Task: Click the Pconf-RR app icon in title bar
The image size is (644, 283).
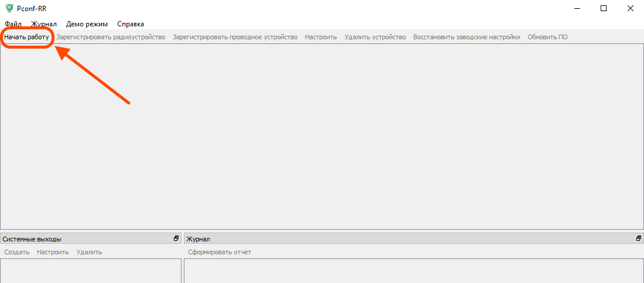Action: (x=9, y=8)
